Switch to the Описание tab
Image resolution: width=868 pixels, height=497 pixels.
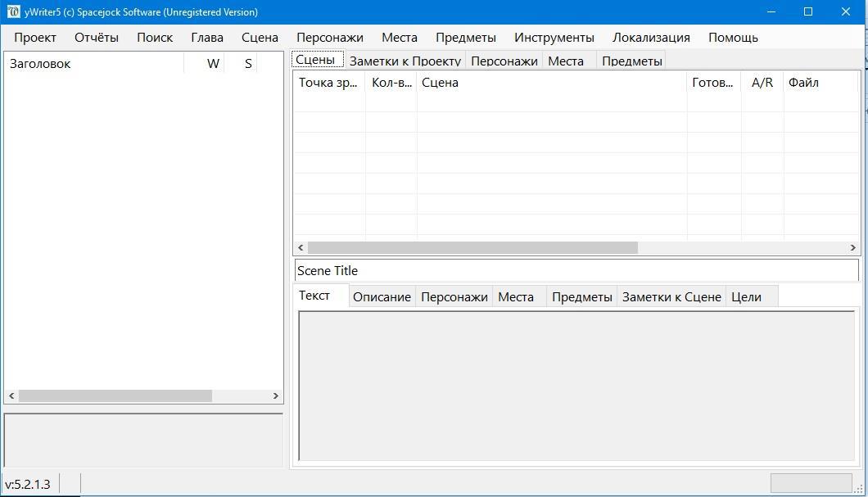[x=382, y=296]
